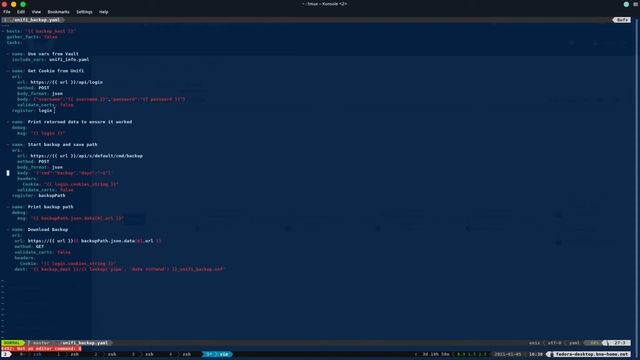The image size is (640, 360).
Task: Click the api/s/default/cmd/backup url line
Action: tap(80, 156)
